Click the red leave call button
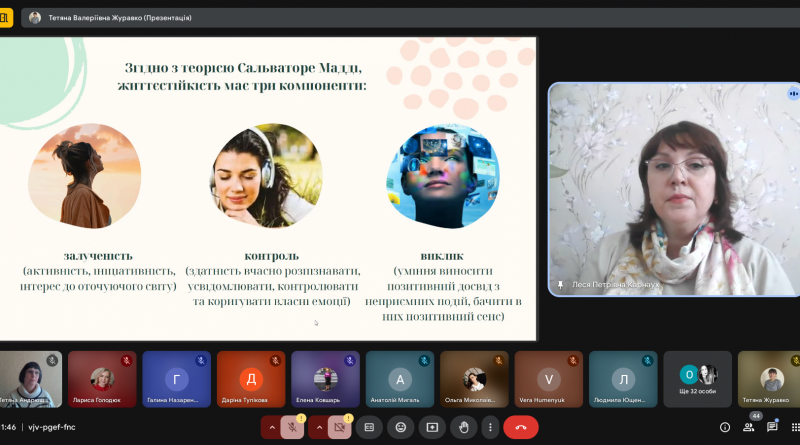The width and height of the screenshot is (800, 445). pyautogui.click(x=521, y=428)
